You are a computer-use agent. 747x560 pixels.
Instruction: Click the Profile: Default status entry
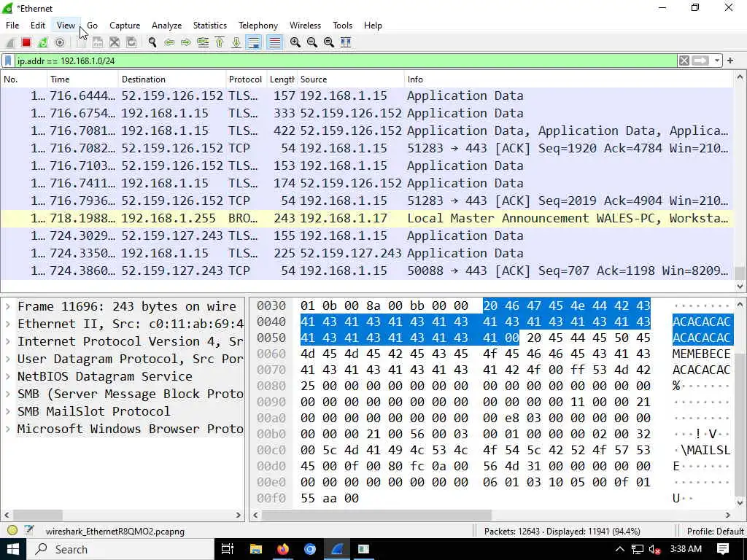[x=715, y=531]
